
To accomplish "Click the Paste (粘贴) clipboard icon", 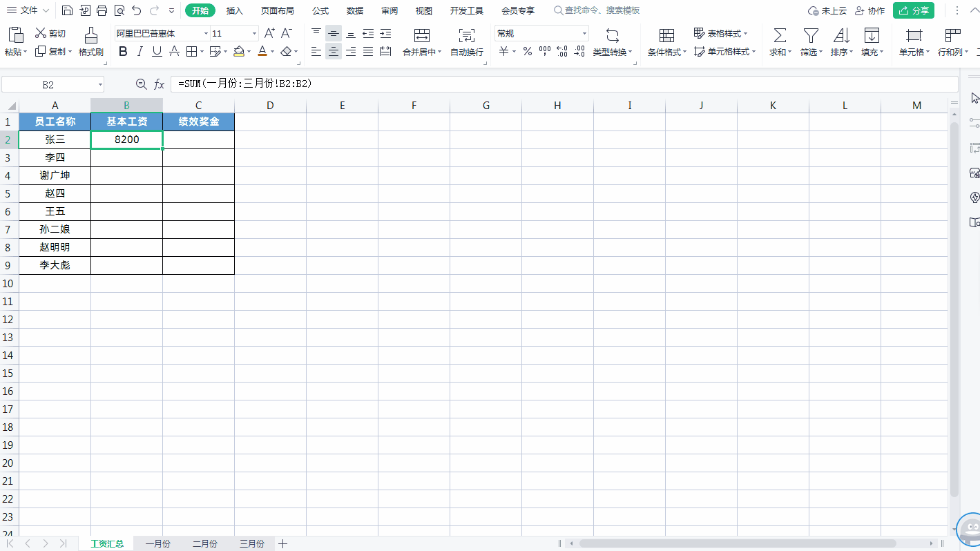I will pyautogui.click(x=16, y=35).
